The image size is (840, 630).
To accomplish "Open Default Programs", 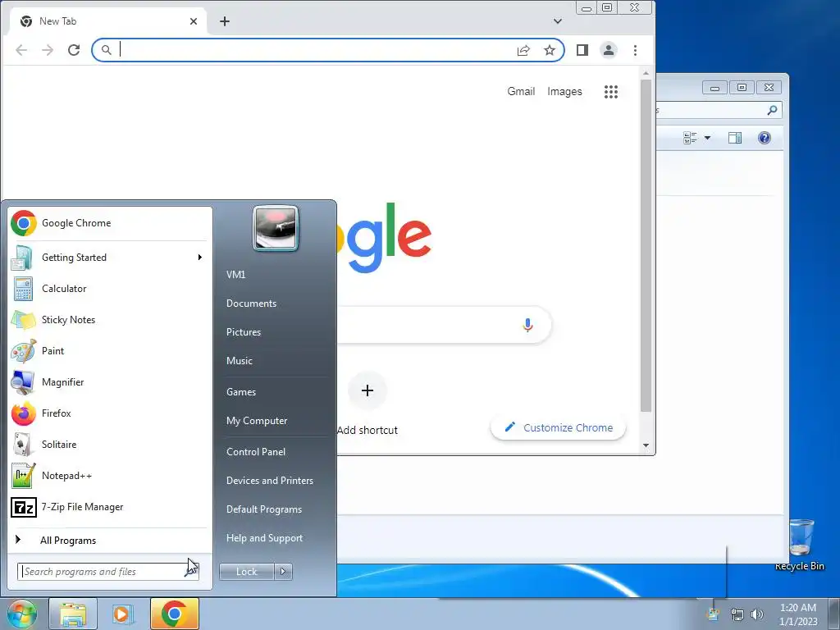I will (x=264, y=509).
